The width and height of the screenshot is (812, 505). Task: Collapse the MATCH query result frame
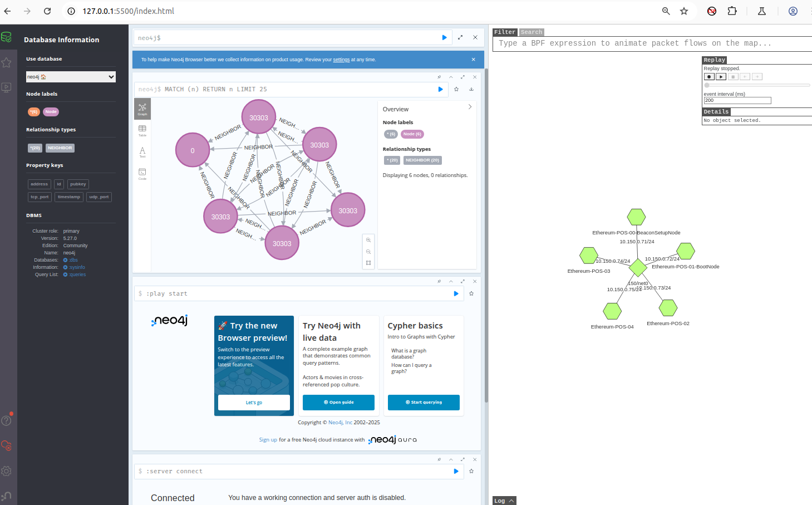pyautogui.click(x=451, y=77)
